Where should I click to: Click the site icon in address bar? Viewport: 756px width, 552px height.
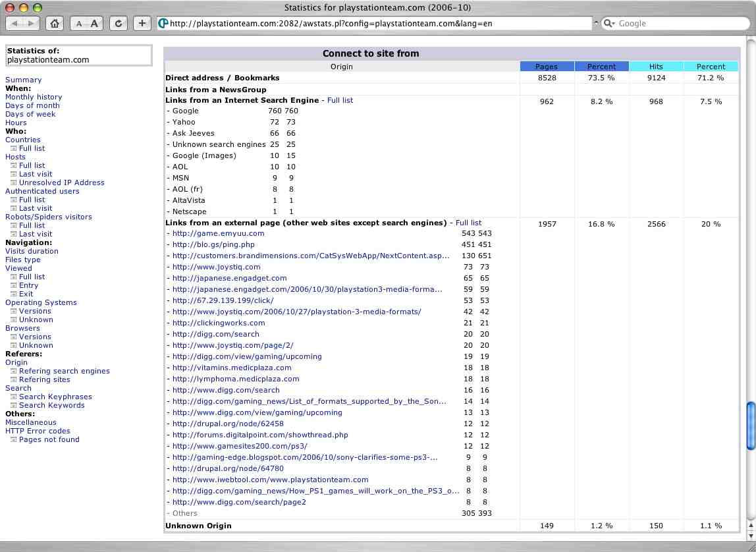pyautogui.click(x=163, y=23)
